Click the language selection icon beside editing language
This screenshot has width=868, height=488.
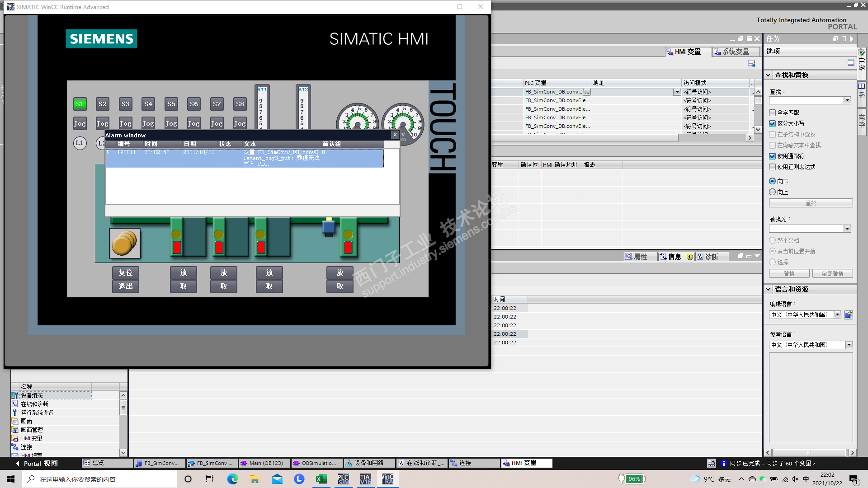848,315
